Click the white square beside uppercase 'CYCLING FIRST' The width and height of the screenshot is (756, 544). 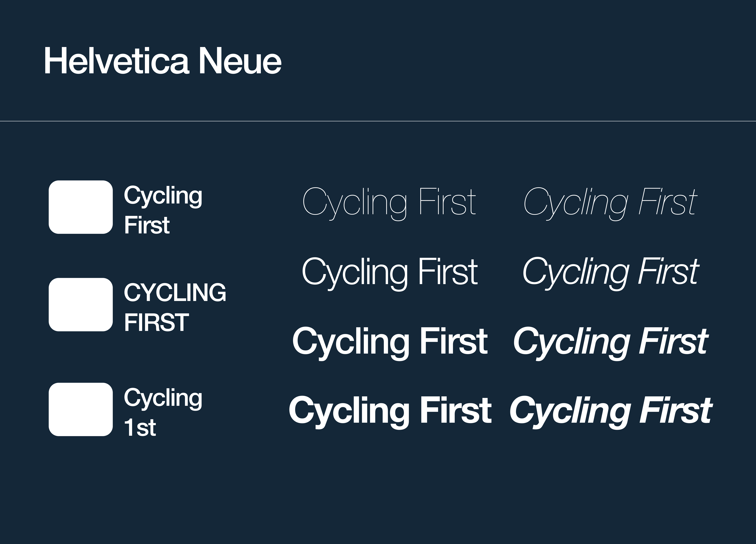click(81, 305)
